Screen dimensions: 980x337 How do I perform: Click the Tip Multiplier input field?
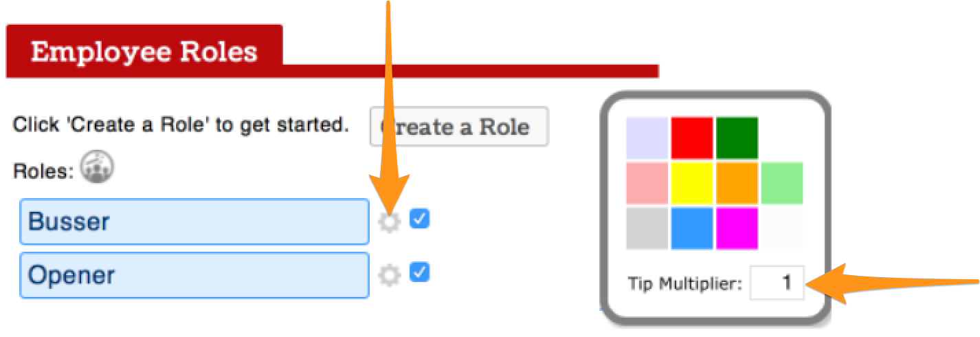coord(777,283)
